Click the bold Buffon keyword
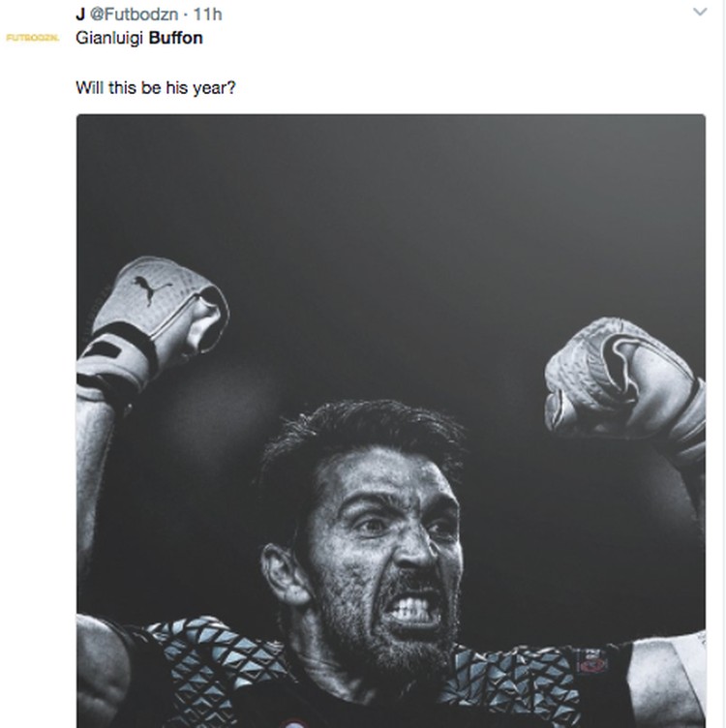Viewport: 726px width, 728px height. click(175, 38)
